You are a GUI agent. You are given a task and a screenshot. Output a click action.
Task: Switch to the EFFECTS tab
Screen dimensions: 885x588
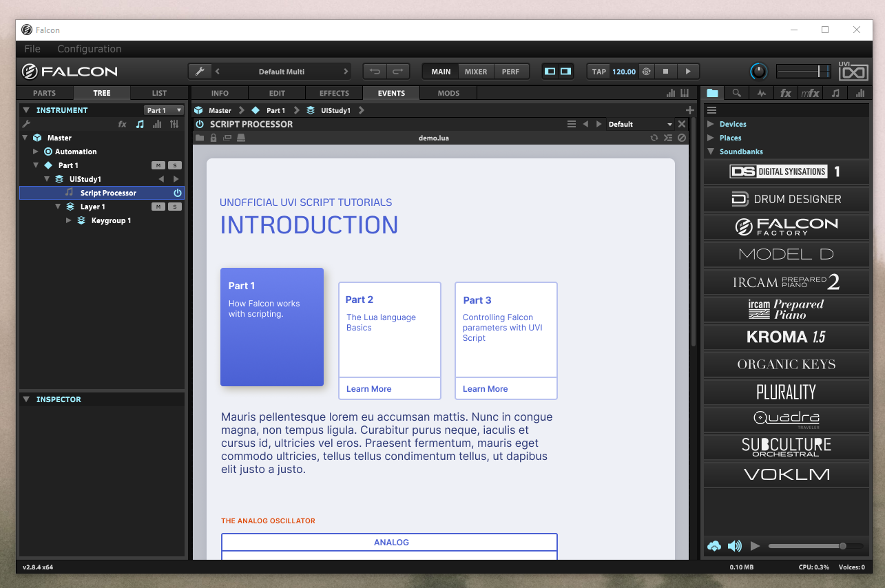click(334, 93)
